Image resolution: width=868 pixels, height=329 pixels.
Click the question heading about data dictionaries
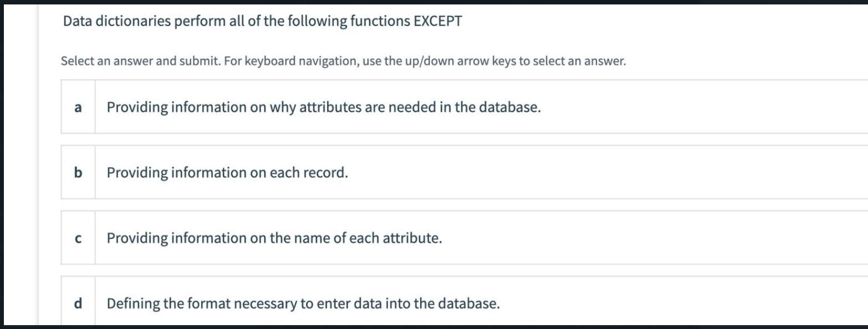click(x=262, y=22)
